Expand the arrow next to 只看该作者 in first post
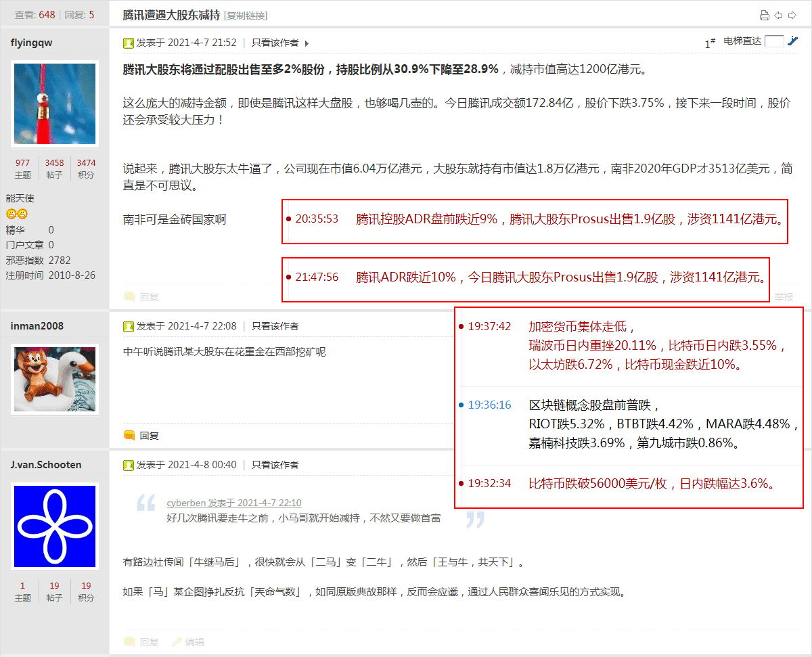The image size is (812, 657). point(307,43)
